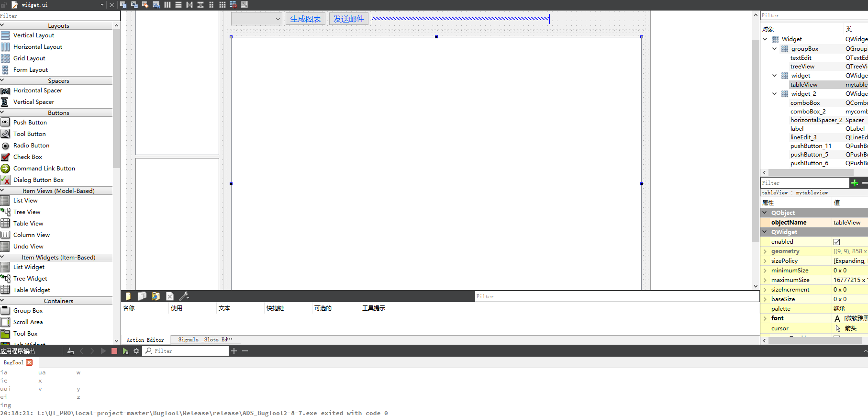Open the widget.ui file dropdown
This screenshot has height=417, width=868.
click(102, 5)
